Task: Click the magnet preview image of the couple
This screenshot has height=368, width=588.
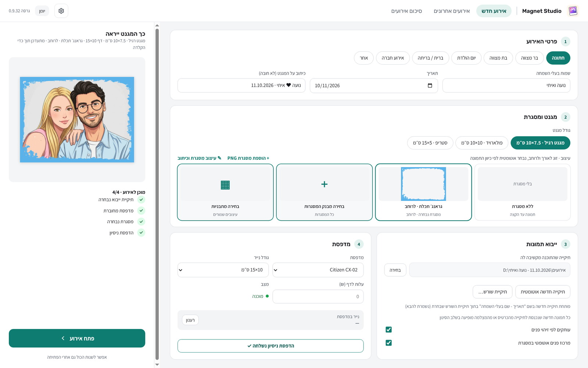Action: pos(77,120)
